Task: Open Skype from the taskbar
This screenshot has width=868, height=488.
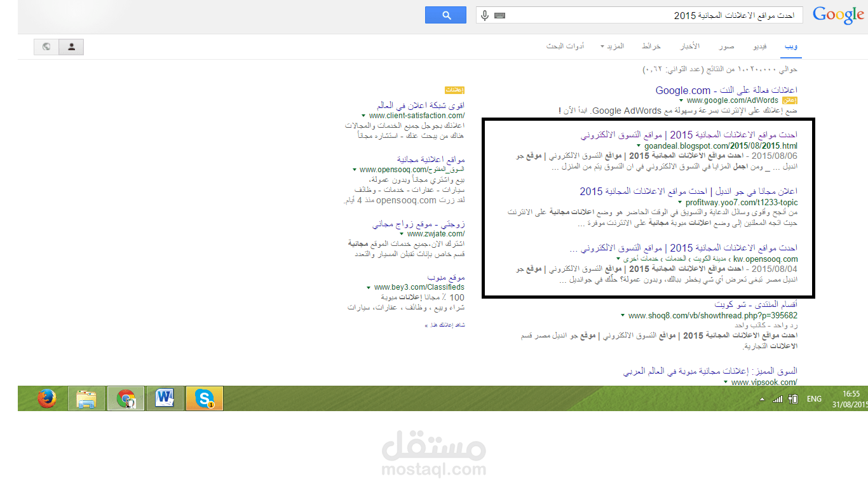Action: pyautogui.click(x=204, y=398)
